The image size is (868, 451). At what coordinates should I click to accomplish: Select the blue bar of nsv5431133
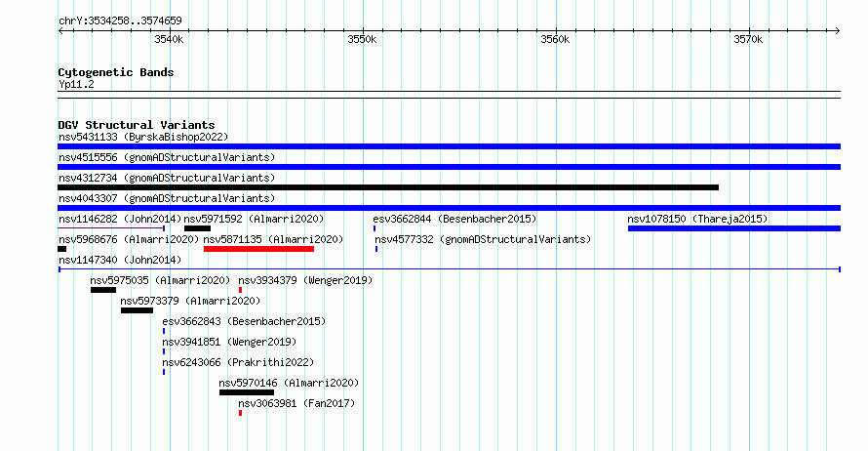coord(449,146)
